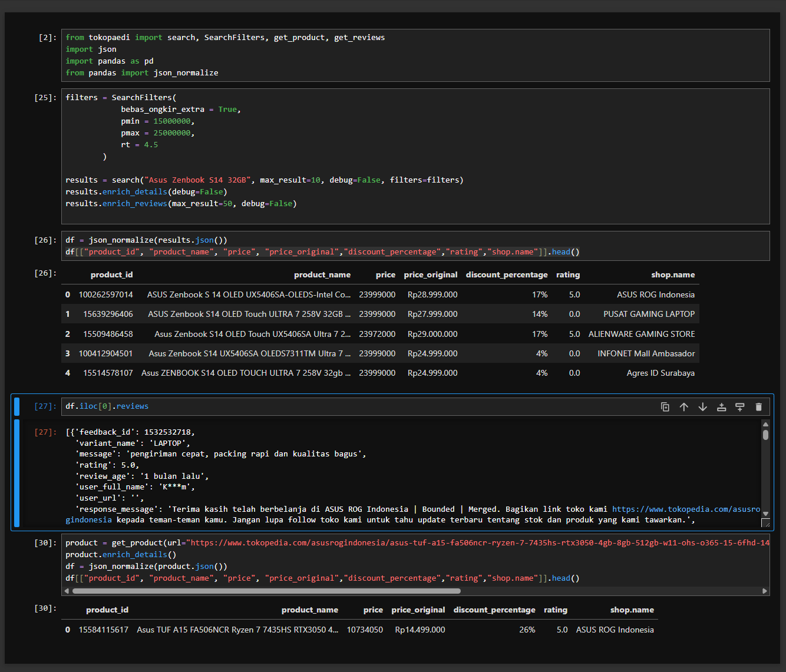
Task: Click original price Rp27.999.000
Action: point(432,314)
